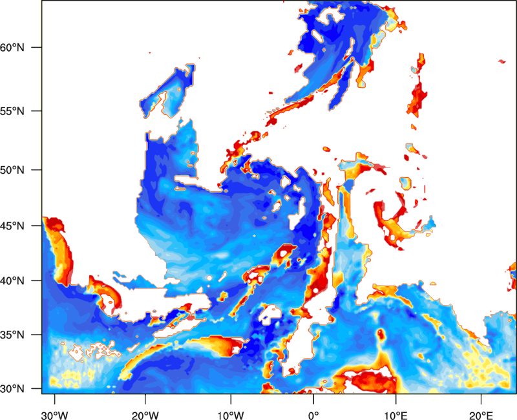This screenshot has width=517, height=420.
Task: Click the 0° longitude label
Action: tap(313, 415)
